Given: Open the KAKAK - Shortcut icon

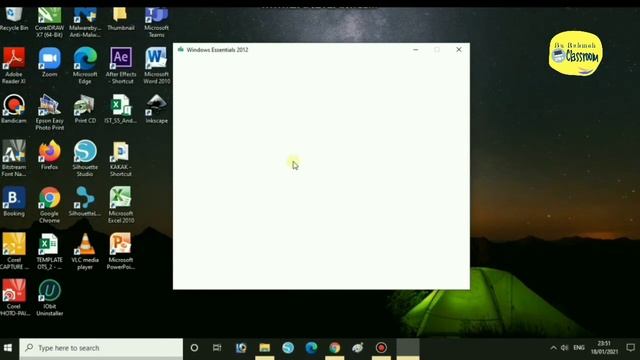Looking at the screenshot, I should (x=121, y=158).
